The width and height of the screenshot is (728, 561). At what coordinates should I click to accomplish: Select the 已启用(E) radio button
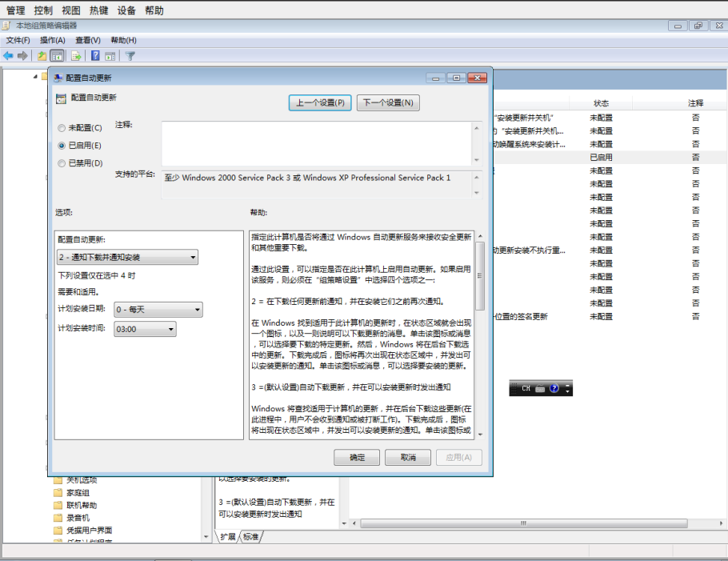(62, 146)
